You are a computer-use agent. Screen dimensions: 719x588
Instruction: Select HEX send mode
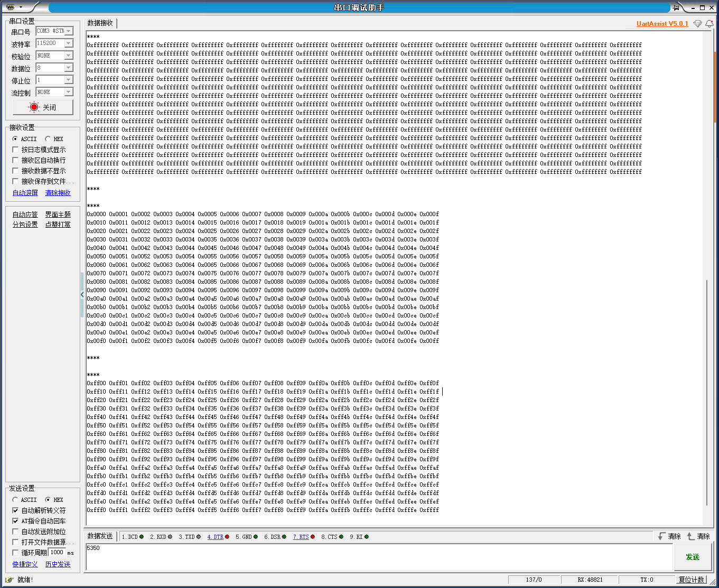(48, 500)
